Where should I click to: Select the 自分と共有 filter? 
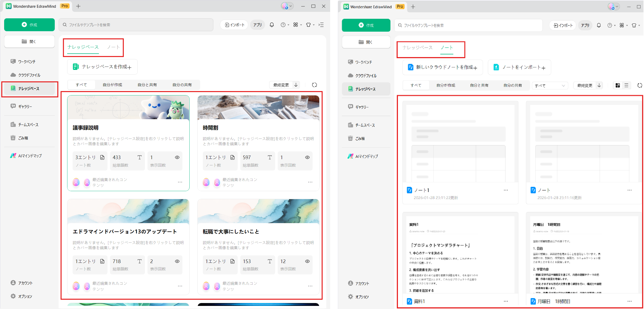point(147,85)
